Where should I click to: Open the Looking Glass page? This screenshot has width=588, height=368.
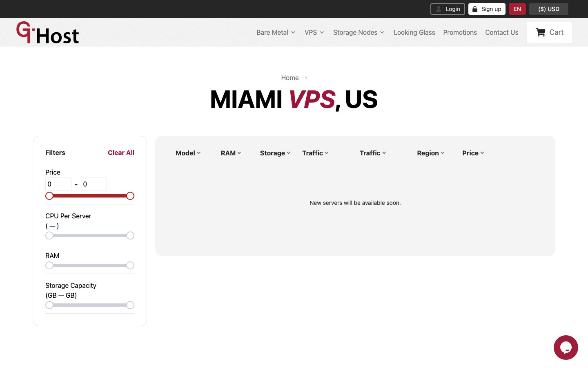click(414, 32)
